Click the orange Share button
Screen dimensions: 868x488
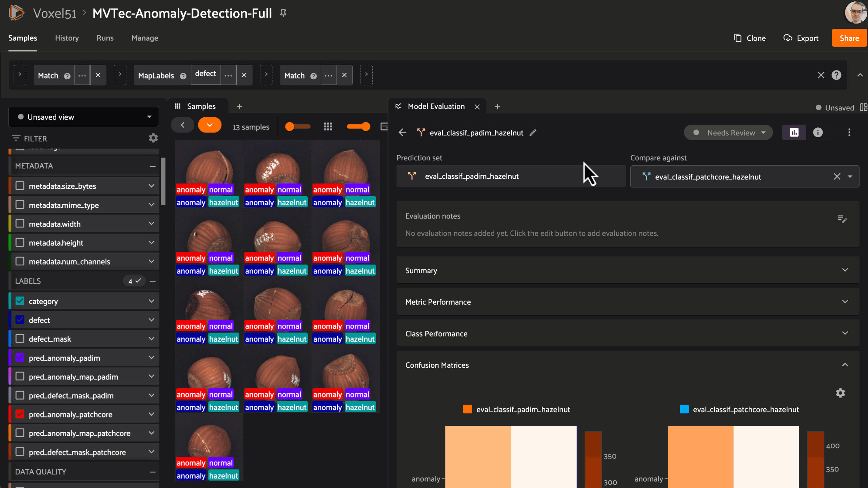click(x=849, y=38)
